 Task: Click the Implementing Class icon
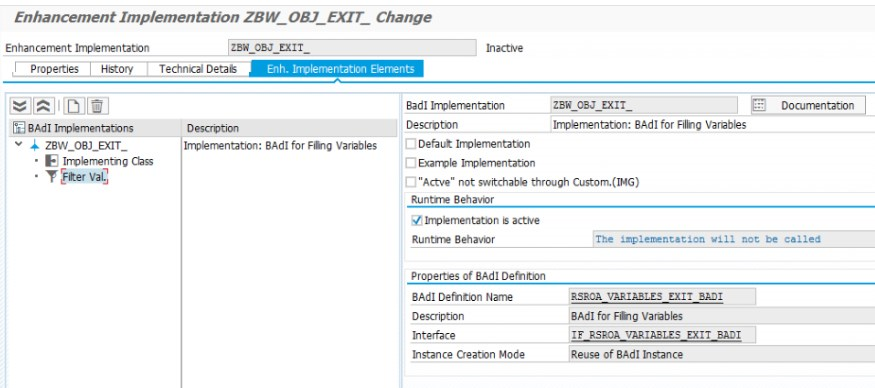tap(51, 161)
